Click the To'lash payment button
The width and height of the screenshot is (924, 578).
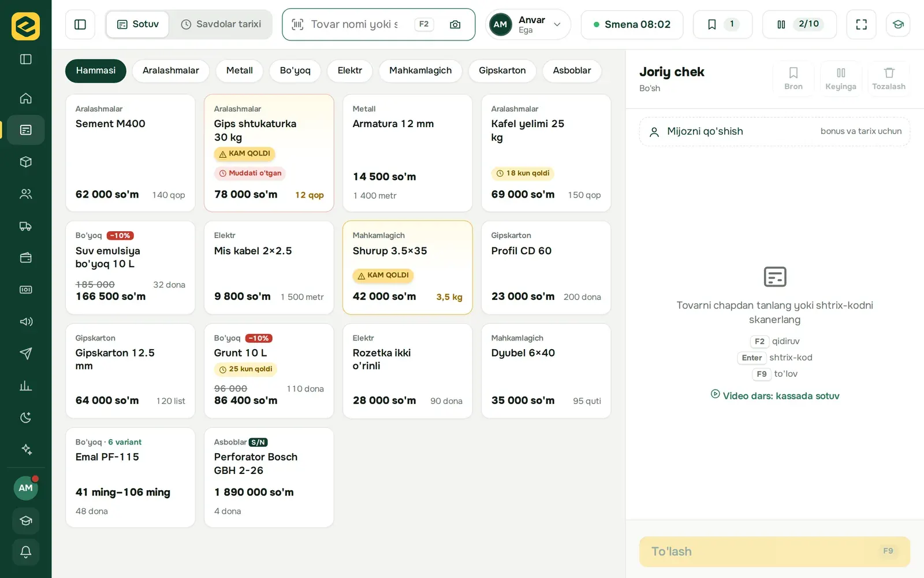point(774,551)
